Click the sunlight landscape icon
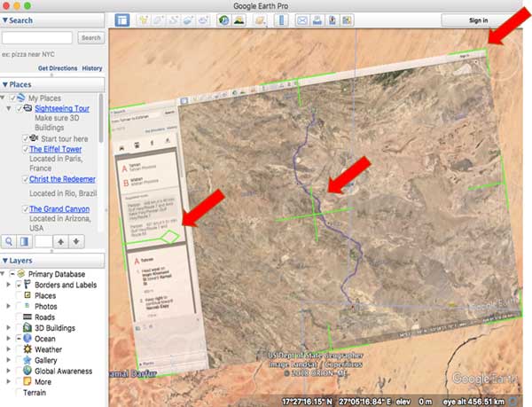The height and width of the screenshot is (407, 532). (x=239, y=20)
